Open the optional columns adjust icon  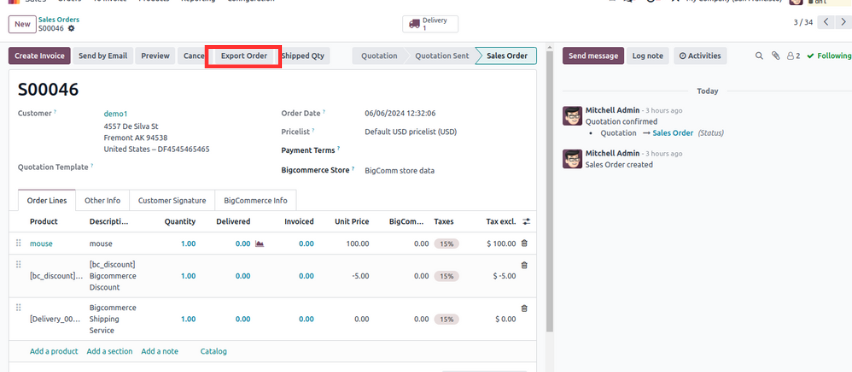click(526, 222)
